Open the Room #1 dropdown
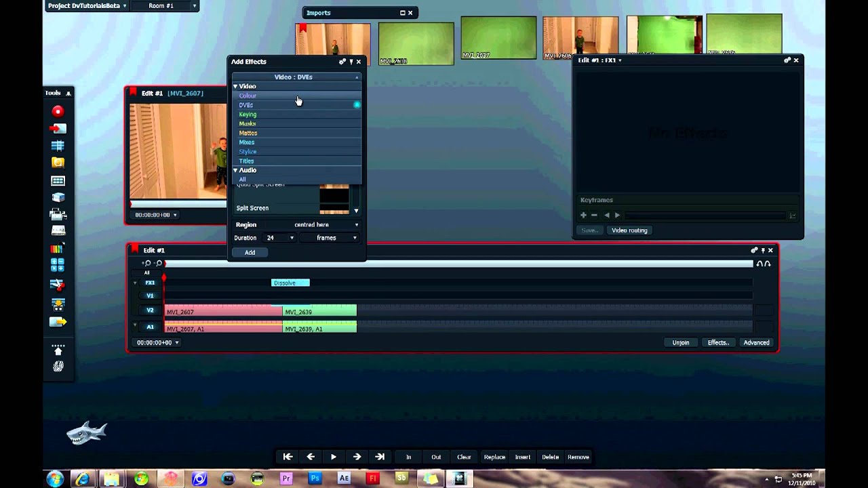The image size is (868, 488). (x=165, y=5)
